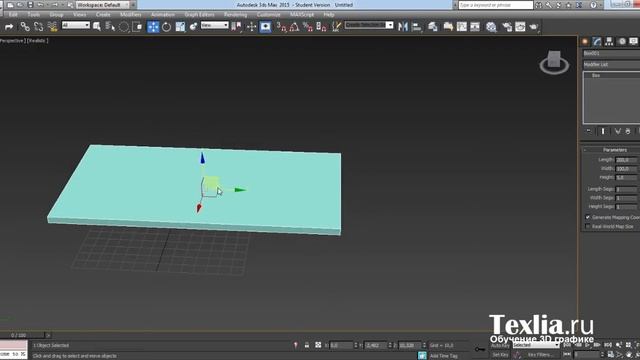The height and width of the screenshot is (360, 640).
Task: Click the Auto Key button
Action: [500, 346]
